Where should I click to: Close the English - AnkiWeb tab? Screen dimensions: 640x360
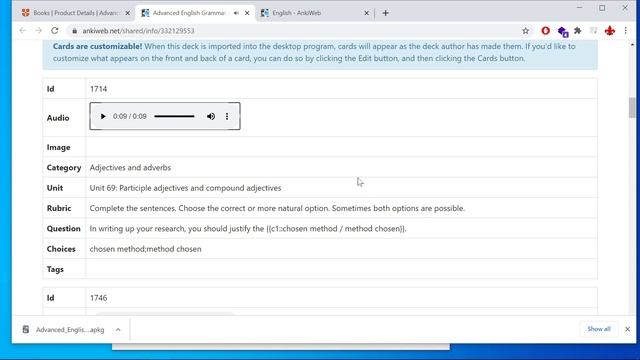pos(367,13)
